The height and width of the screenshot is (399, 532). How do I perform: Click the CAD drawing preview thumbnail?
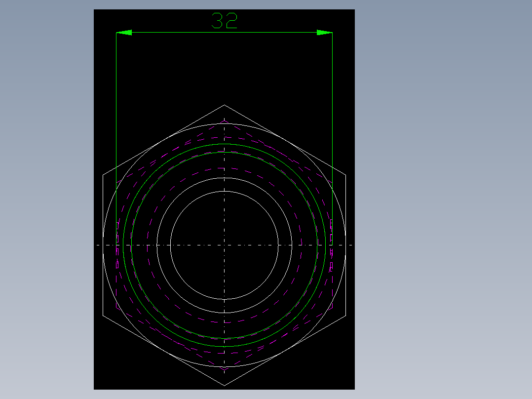(x=224, y=199)
